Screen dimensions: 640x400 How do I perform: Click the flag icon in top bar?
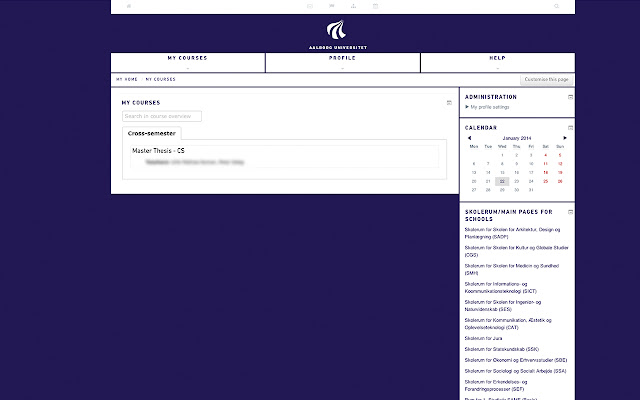(x=331, y=6)
